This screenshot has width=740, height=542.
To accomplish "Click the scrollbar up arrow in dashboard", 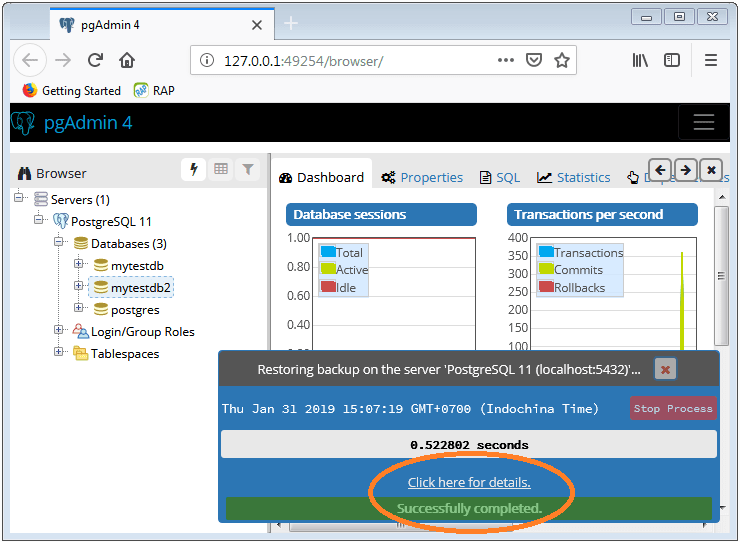I will coord(722,197).
